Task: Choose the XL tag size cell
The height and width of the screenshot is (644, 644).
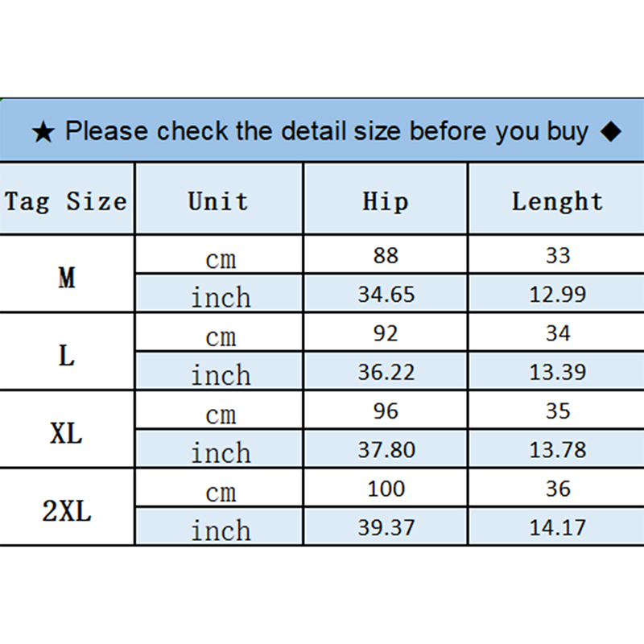Action: [67, 433]
